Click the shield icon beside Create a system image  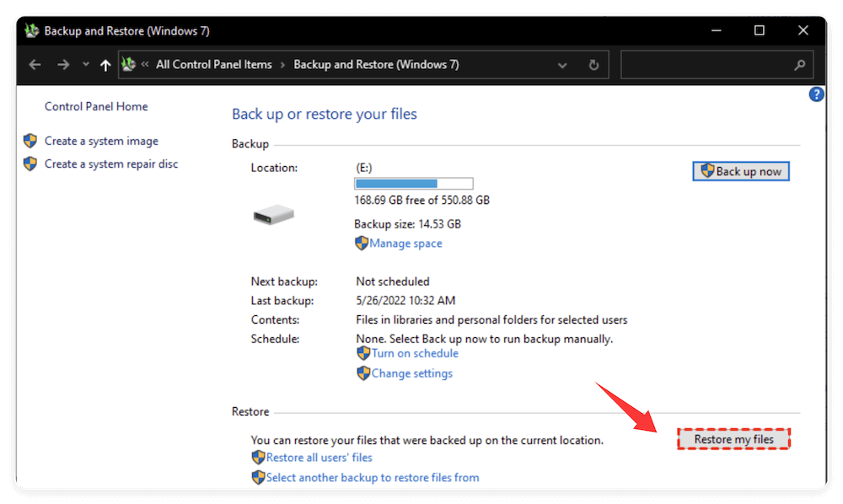pos(31,141)
